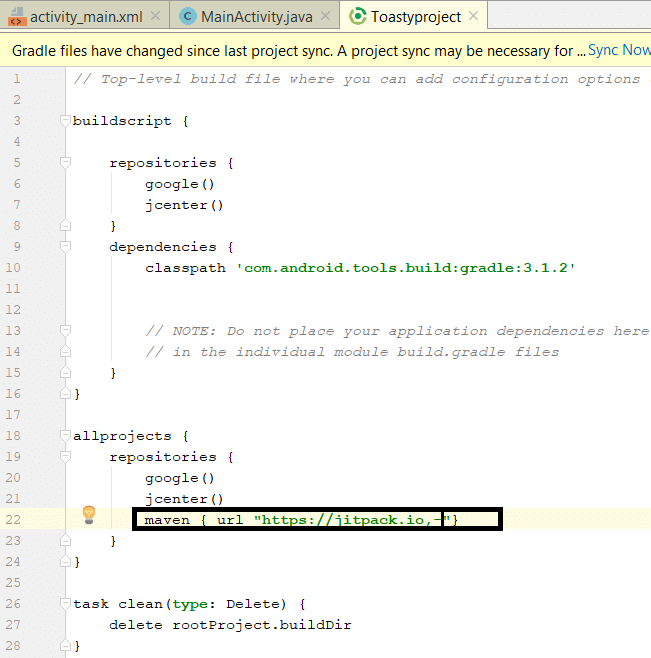Image resolution: width=651 pixels, height=658 pixels.
Task: Click the allprojects keyword
Action: coord(122,436)
